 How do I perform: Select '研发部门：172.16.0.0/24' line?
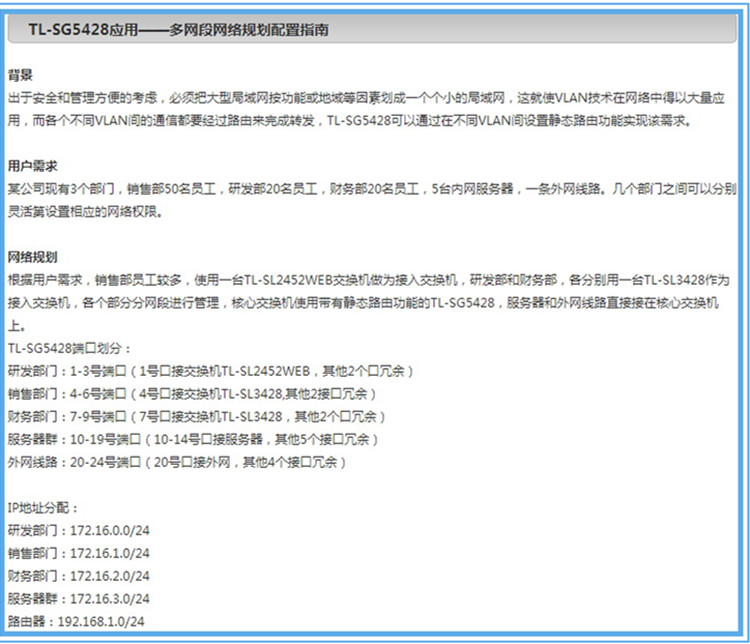(79, 530)
